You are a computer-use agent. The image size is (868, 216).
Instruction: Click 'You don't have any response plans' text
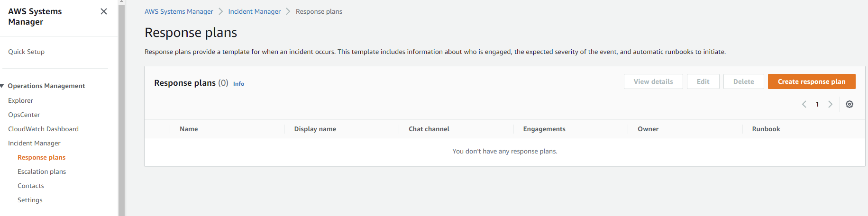click(505, 151)
